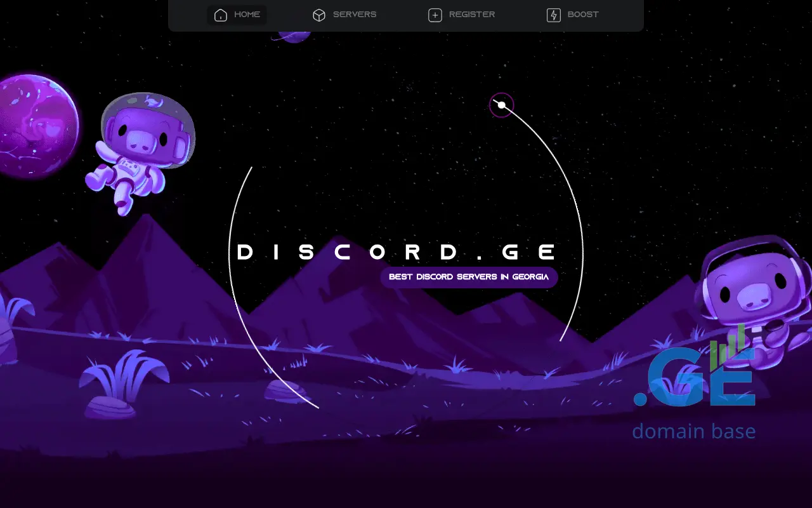The height and width of the screenshot is (508, 812).
Task: Click the Register plus icon
Action: [435, 15]
